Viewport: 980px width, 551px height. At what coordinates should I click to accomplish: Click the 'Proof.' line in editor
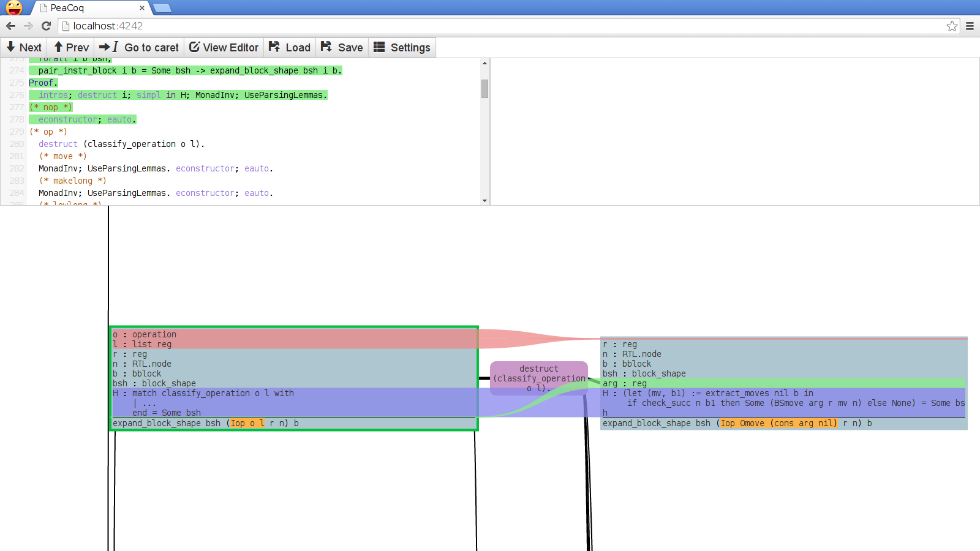pyautogui.click(x=43, y=83)
